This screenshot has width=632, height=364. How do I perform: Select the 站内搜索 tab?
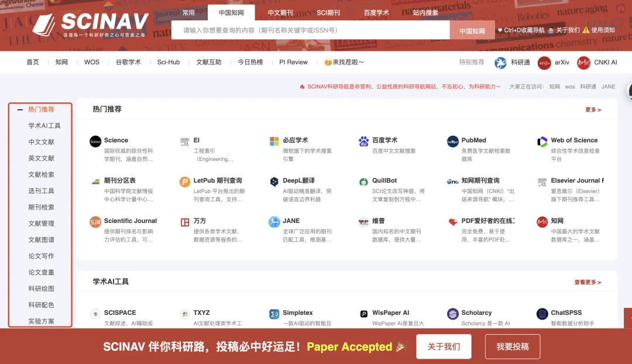[x=425, y=12]
